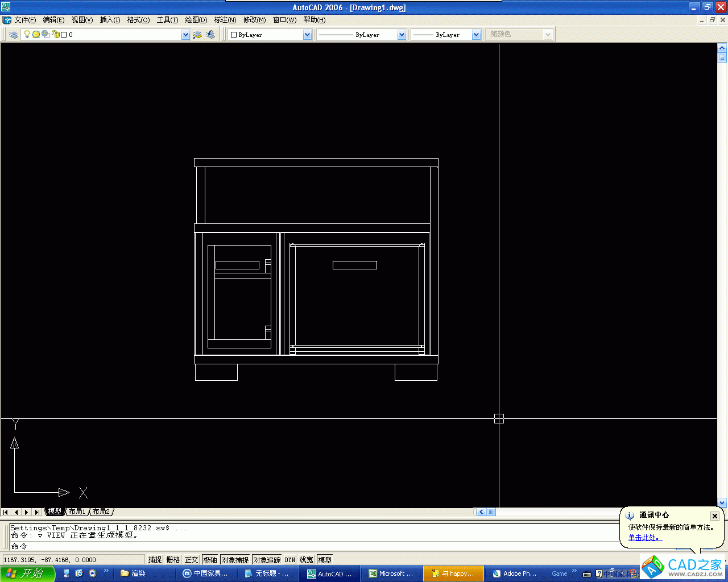The image size is (728, 582).
Task: Open AutoCAD from the taskbar
Action: (x=330, y=573)
